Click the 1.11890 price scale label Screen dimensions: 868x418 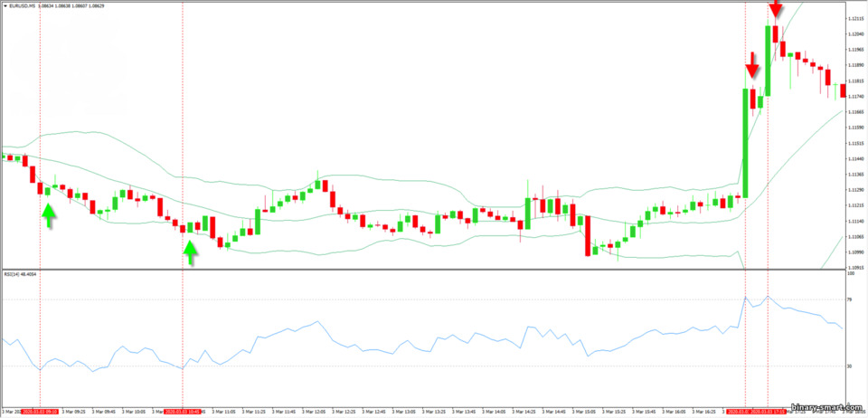(x=855, y=65)
